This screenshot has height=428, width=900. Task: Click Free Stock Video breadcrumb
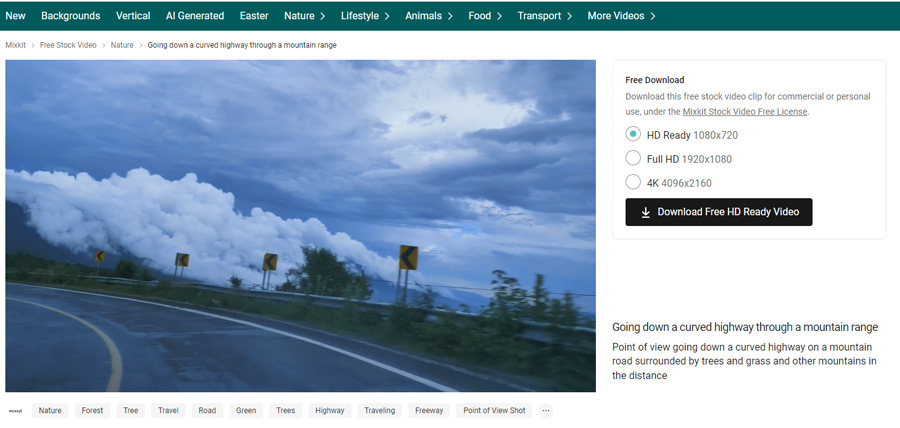68,45
